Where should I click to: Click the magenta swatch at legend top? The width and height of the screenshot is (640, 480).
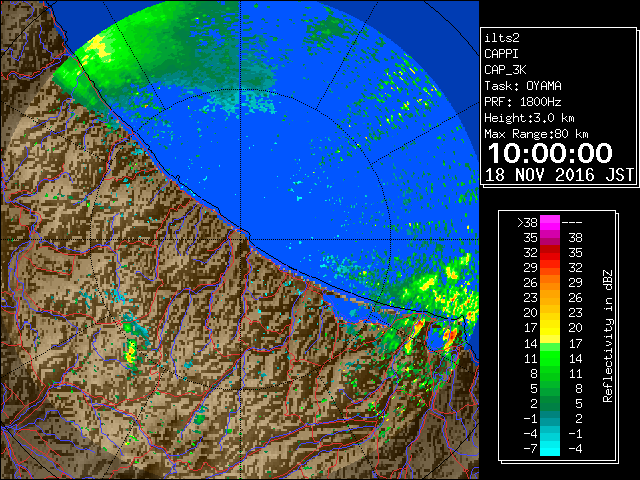pyautogui.click(x=550, y=222)
